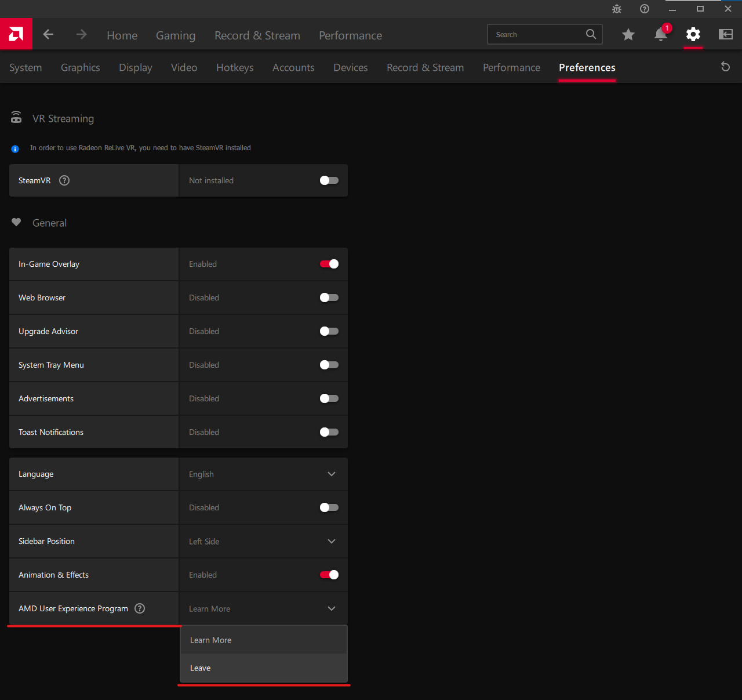Switch to the System tab
742x700 pixels.
[x=26, y=67]
